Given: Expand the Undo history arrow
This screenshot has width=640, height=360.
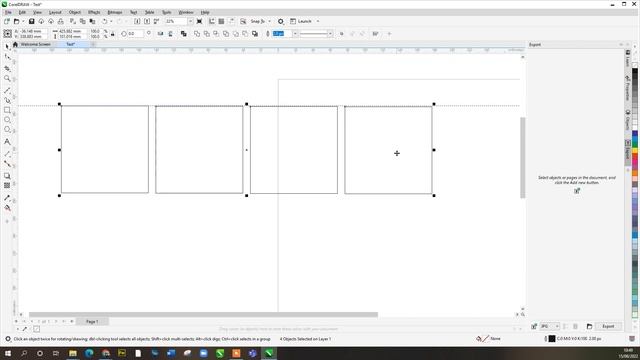Looking at the screenshot, I should point(111,21).
